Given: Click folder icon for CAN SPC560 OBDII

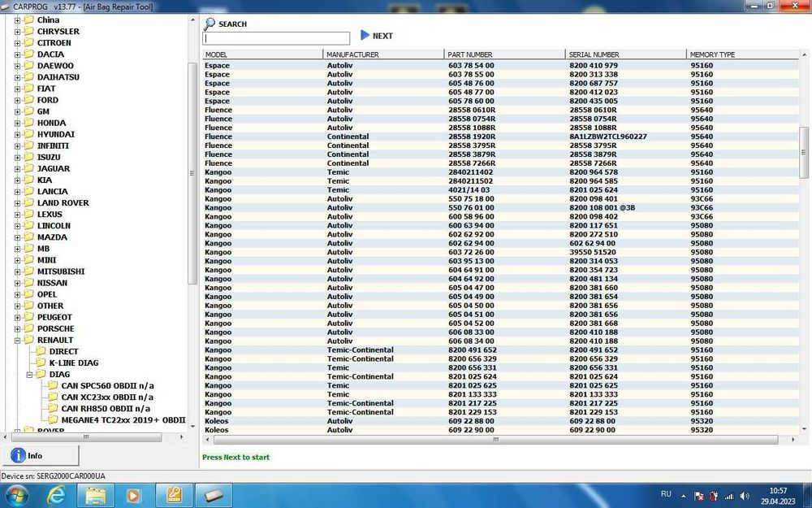Looking at the screenshot, I should pyautogui.click(x=52, y=385).
